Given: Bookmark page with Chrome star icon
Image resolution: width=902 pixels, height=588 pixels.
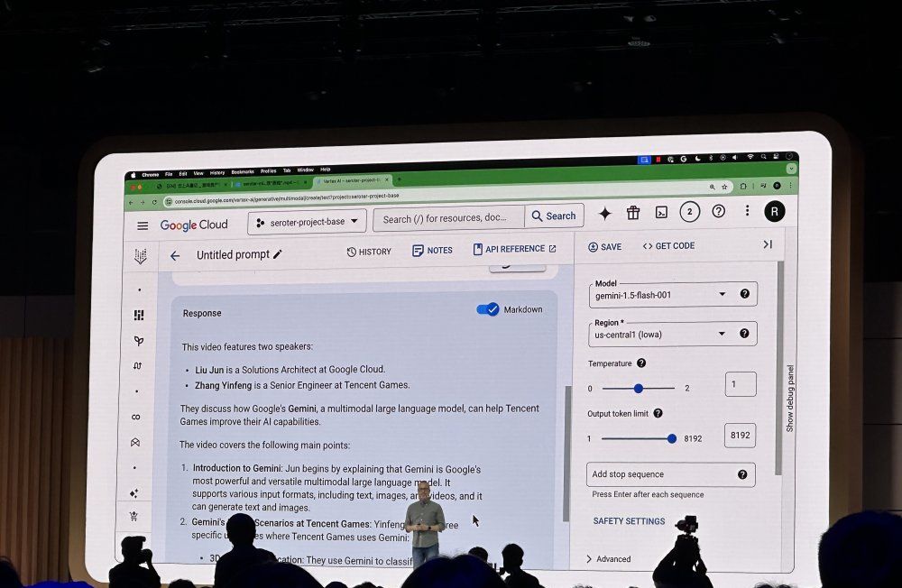Looking at the screenshot, I should (724, 187).
